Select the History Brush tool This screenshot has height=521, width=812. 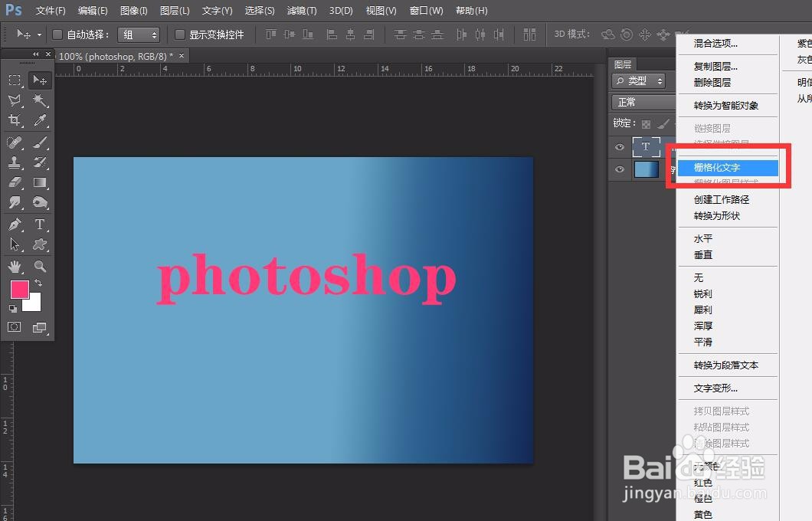(x=39, y=162)
